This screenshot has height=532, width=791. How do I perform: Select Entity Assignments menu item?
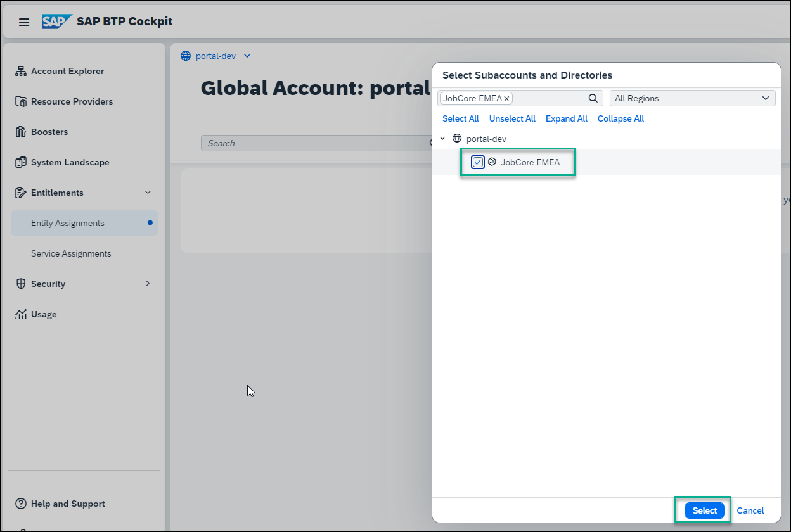coord(84,223)
